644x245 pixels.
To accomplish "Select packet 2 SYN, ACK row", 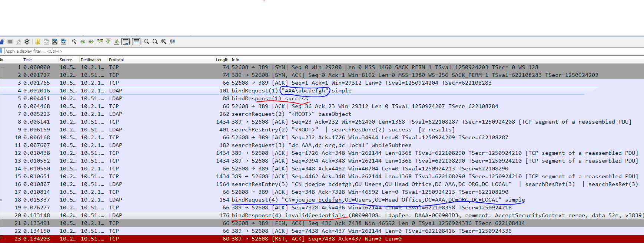I will tap(322, 75).
